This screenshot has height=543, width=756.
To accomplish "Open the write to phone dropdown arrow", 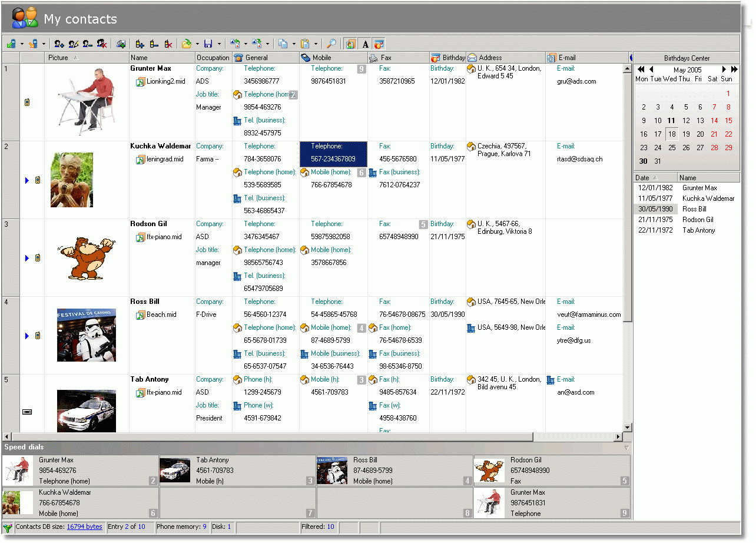I will (x=44, y=44).
